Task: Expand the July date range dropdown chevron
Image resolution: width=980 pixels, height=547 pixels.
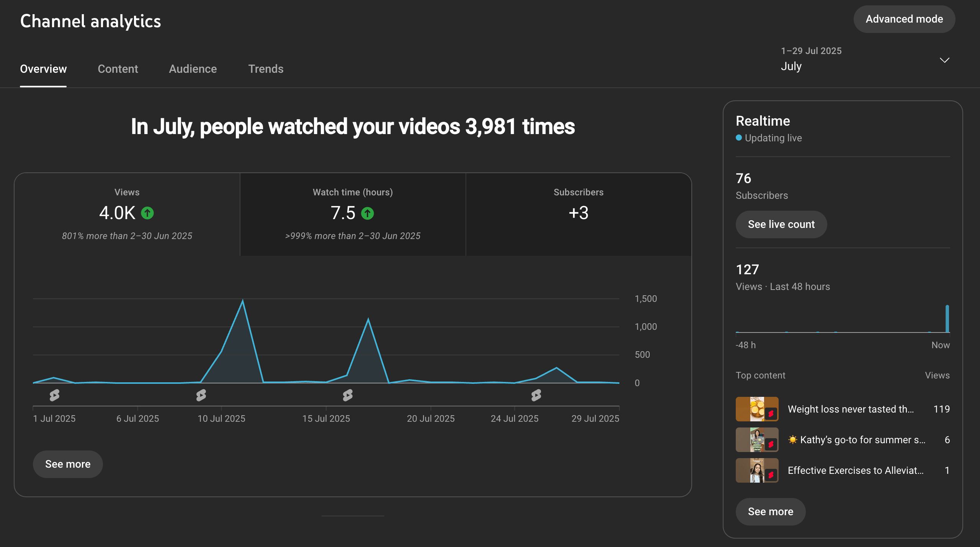Action: (944, 60)
